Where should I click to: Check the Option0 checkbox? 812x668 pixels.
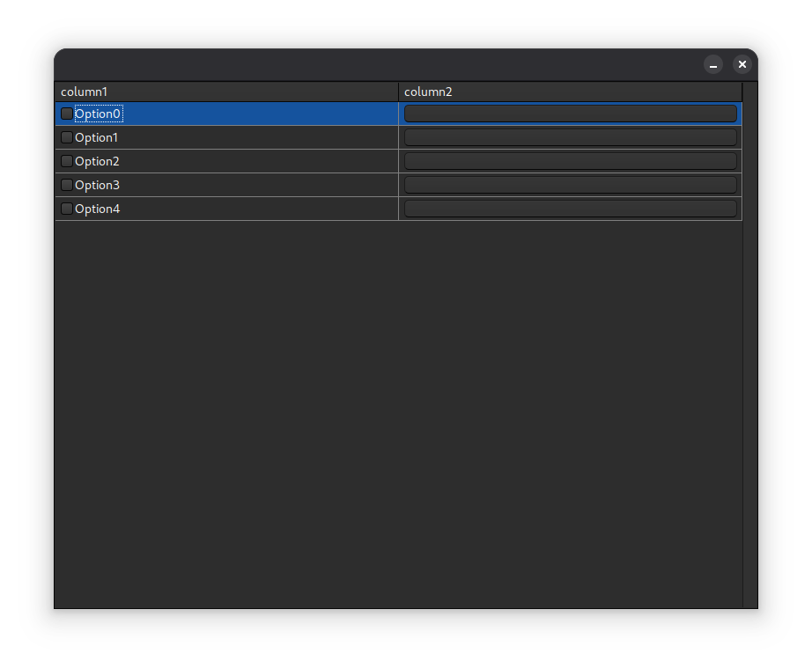pos(67,114)
